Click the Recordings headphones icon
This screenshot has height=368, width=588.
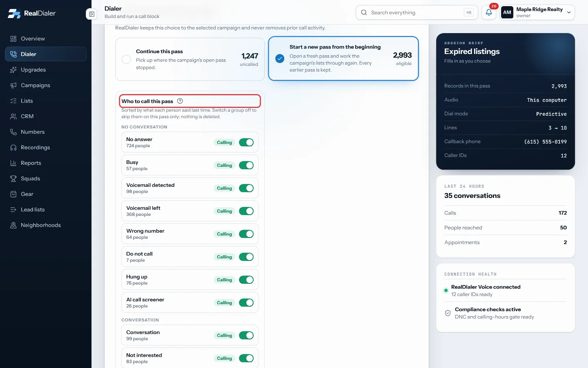[x=13, y=148]
